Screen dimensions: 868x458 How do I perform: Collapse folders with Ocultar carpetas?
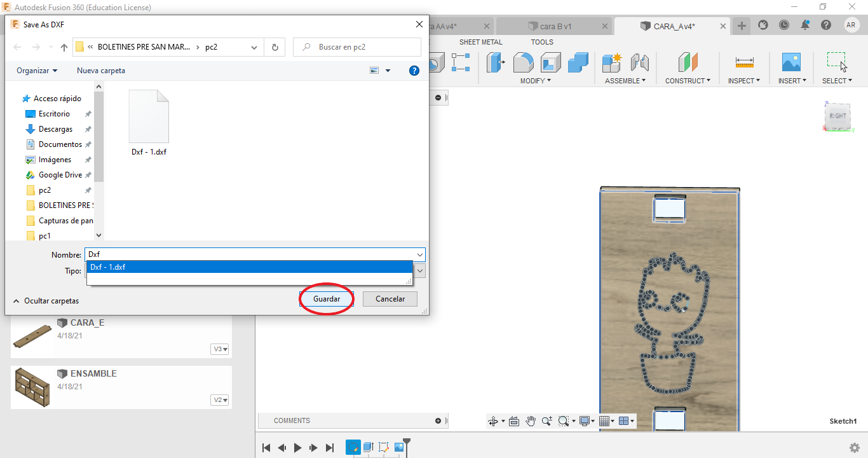pyautogui.click(x=46, y=300)
